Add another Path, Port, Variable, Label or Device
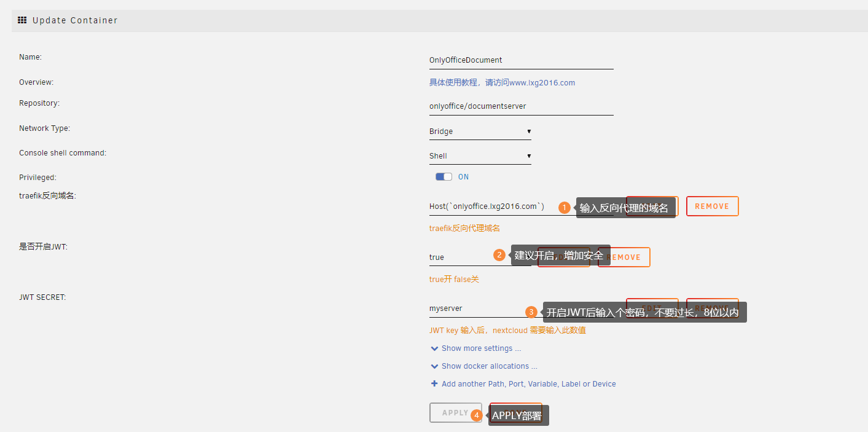 click(523, 384)
